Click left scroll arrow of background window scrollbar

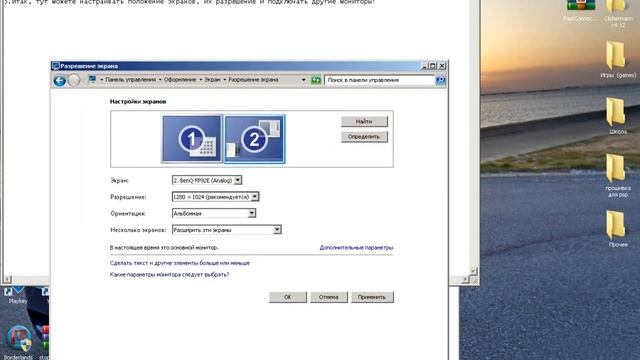(7, 279)
